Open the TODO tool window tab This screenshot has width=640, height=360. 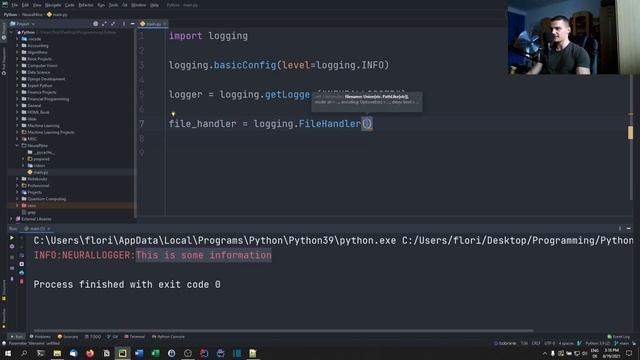93,337
